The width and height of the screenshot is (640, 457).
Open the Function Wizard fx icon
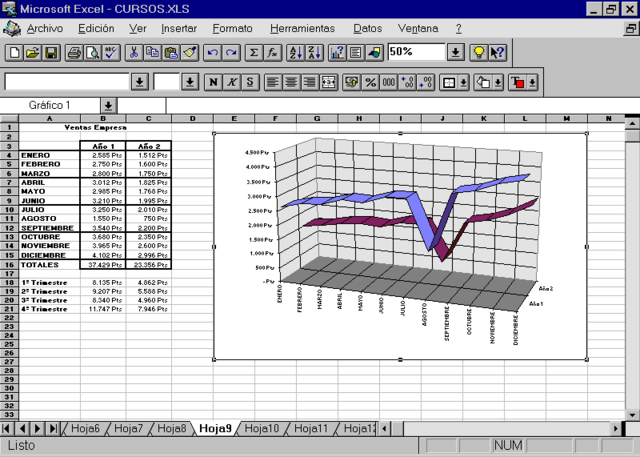click(x=272, y=53)
